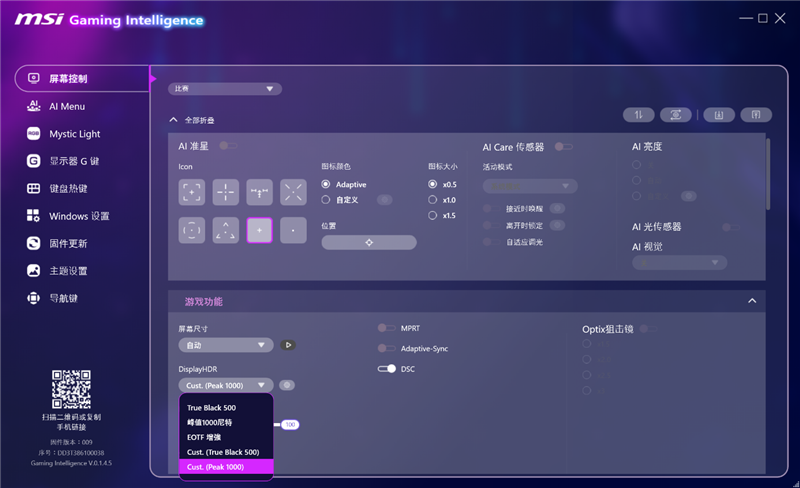
Task: Close the DisplayHDR Cust. (Peak 1000) dropdown
Action: coord(226,385)
